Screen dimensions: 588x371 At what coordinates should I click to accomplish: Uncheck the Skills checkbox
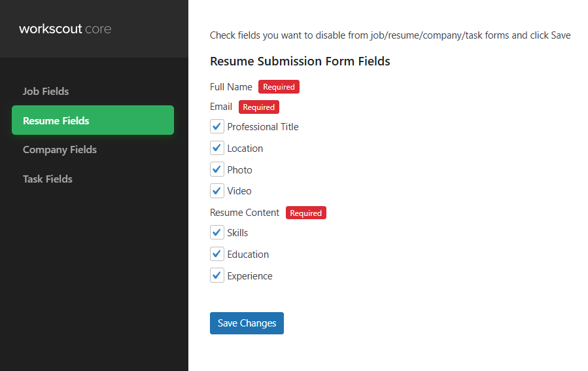pyautogui.click(x=217, y=232)
